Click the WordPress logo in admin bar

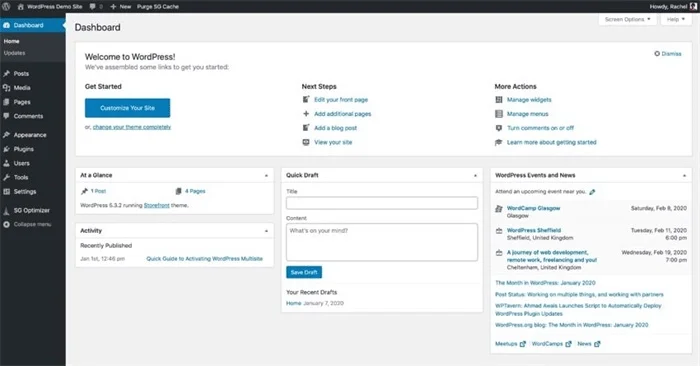(6, 6)
